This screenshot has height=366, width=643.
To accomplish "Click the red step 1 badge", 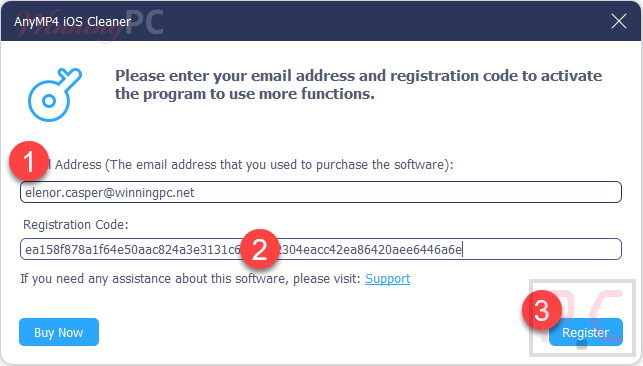I will click(x=29, y=161).
